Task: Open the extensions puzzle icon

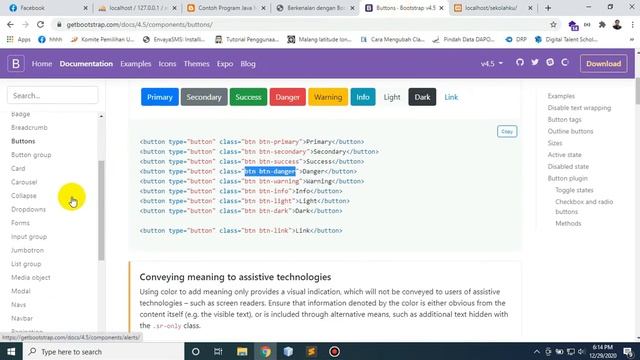Action: tap(602, 25)
